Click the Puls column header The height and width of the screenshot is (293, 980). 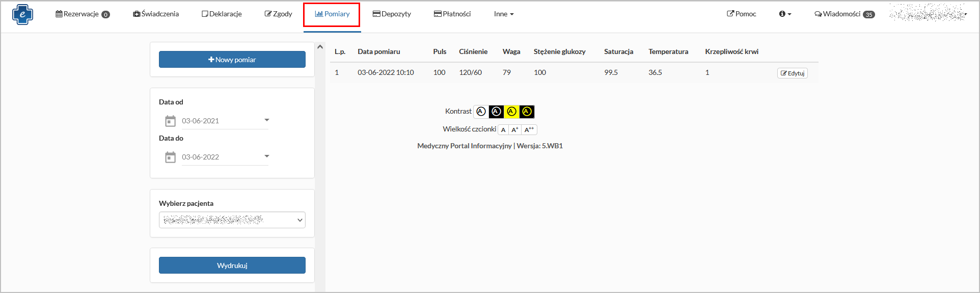(440, 51)
